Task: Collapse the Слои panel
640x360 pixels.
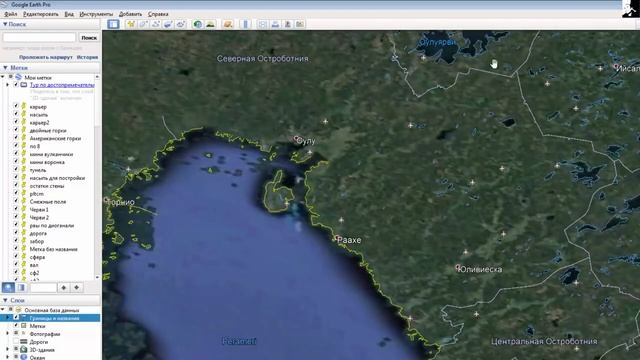Action: click(x=5, y=300)
